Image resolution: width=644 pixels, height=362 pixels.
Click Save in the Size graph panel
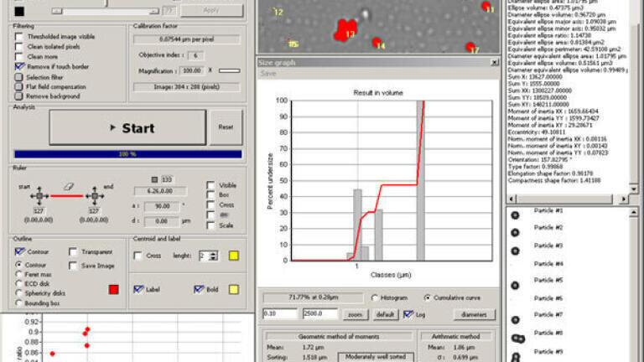[267, 74]
